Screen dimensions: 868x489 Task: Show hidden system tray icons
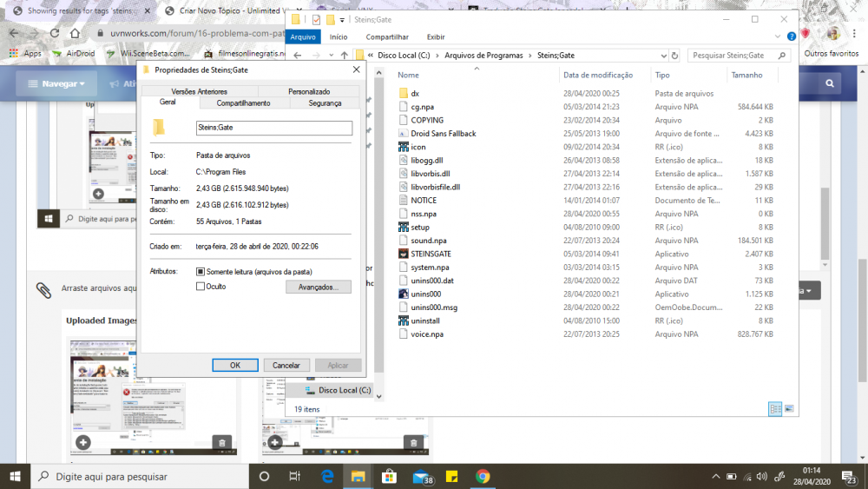[716, 476]
